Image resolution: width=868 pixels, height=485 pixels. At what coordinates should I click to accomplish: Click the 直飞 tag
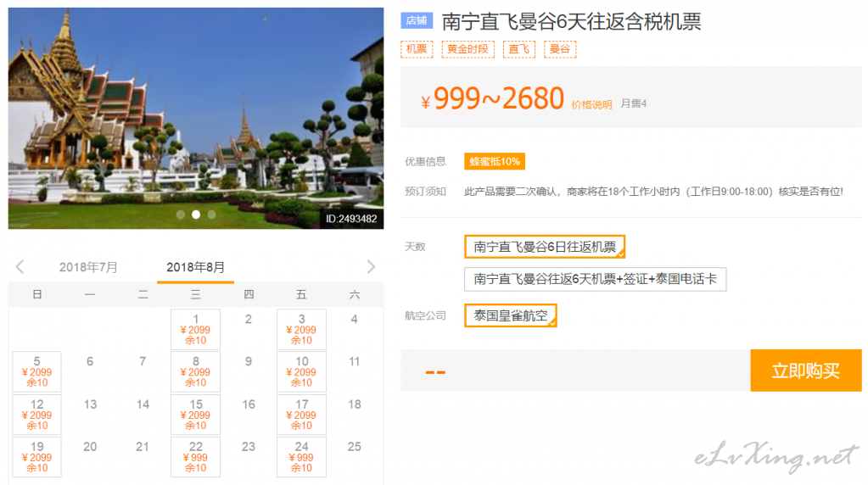(518, 49)
